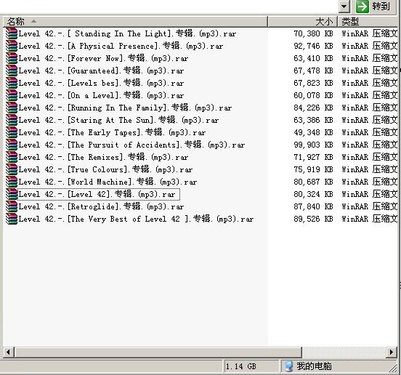Select file name Standing In The Light .rar

point(127,34)
